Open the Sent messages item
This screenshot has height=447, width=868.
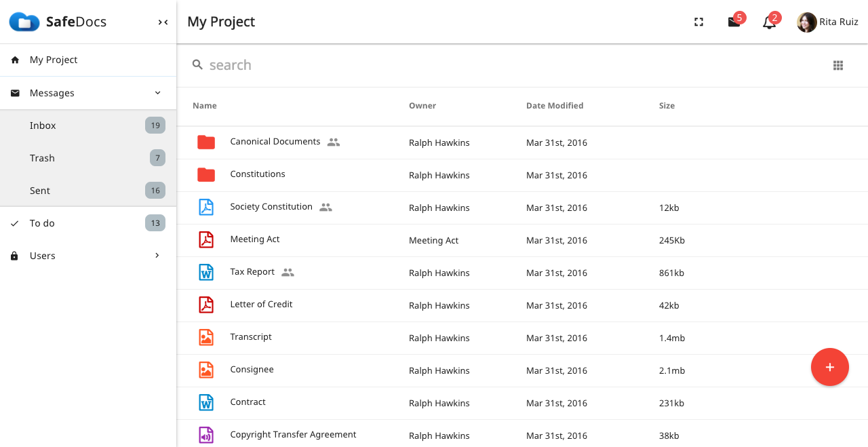point(88,191)
